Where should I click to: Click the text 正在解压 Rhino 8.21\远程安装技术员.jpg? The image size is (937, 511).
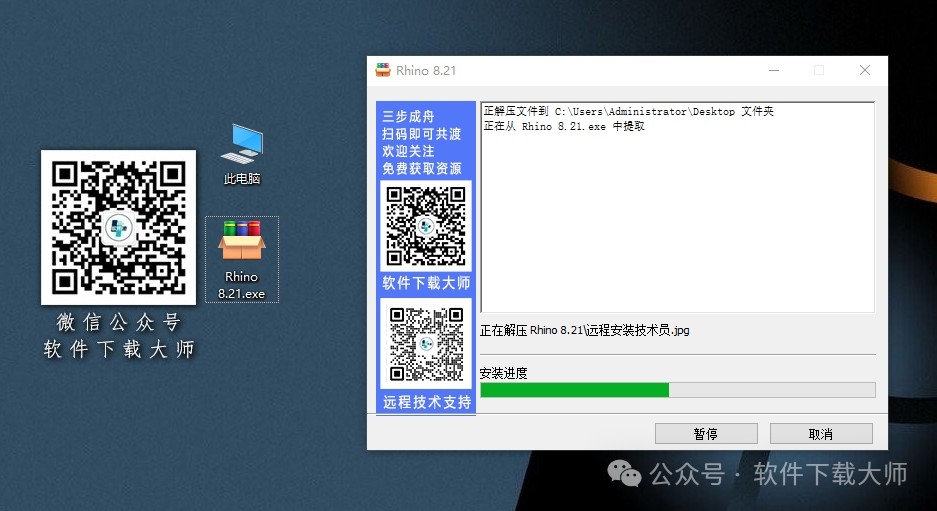pyautogui.click(x=584, y=331)
